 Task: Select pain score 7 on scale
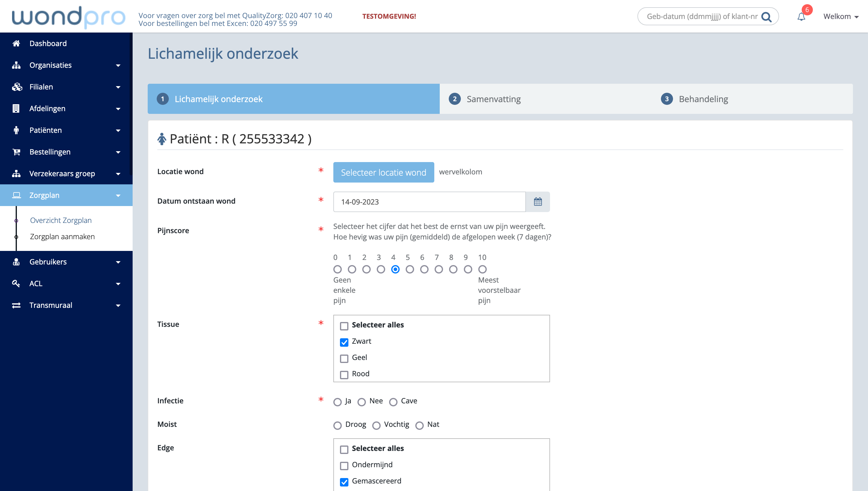tap(439, 269)
